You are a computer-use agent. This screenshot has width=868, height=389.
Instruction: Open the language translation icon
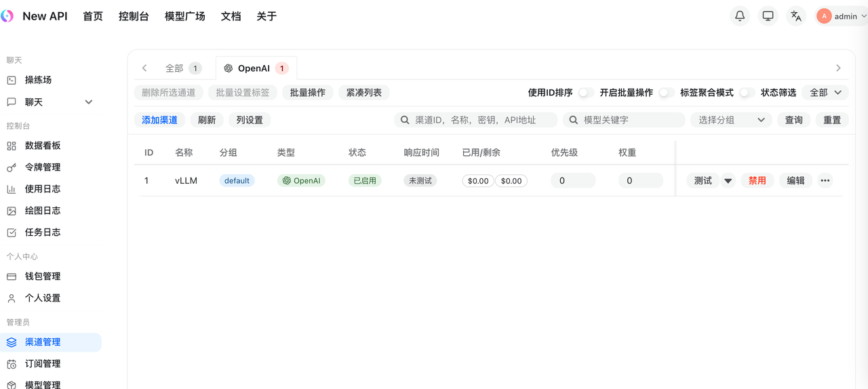tap(796, 16)
